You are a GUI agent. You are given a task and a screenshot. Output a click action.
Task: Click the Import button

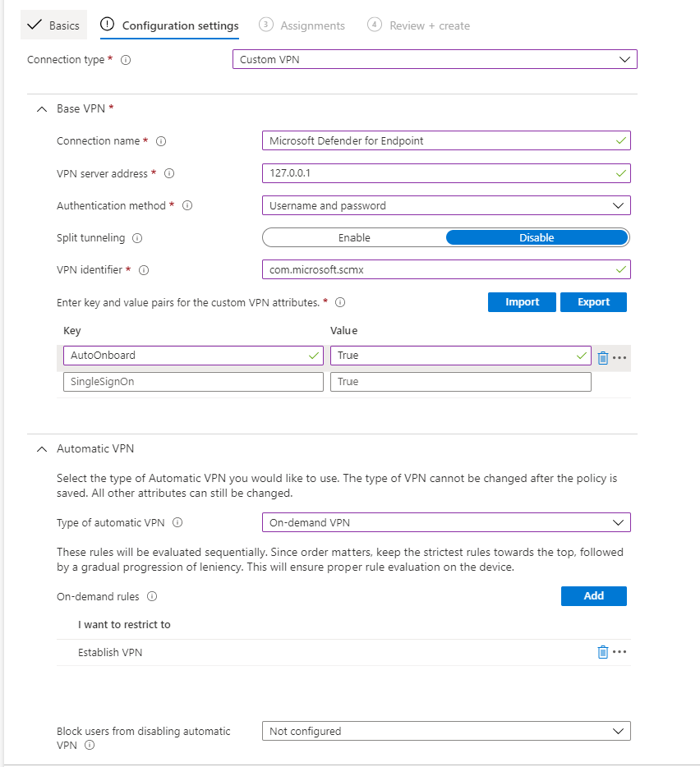[x=522, y=302]
